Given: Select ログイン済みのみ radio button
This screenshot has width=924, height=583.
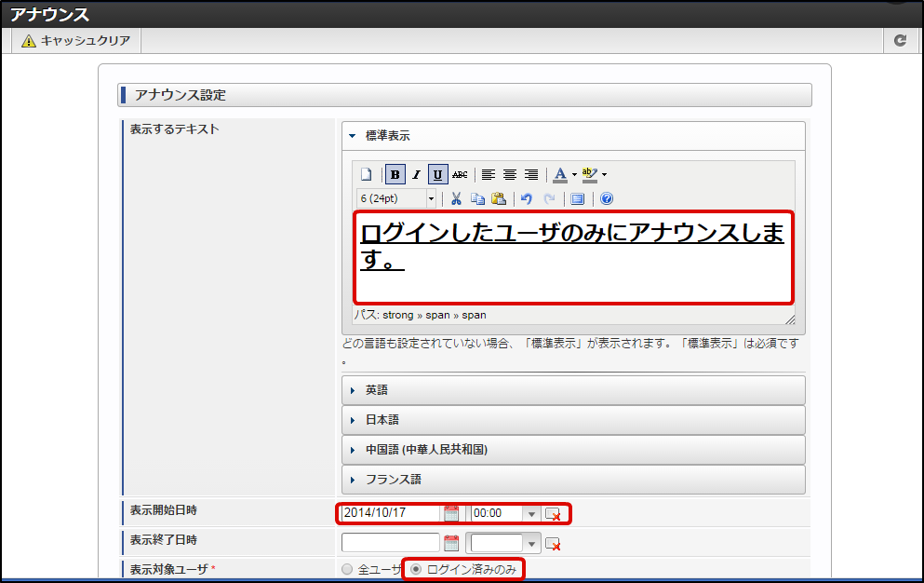Looking at the screenshot, I should [416, 569].
